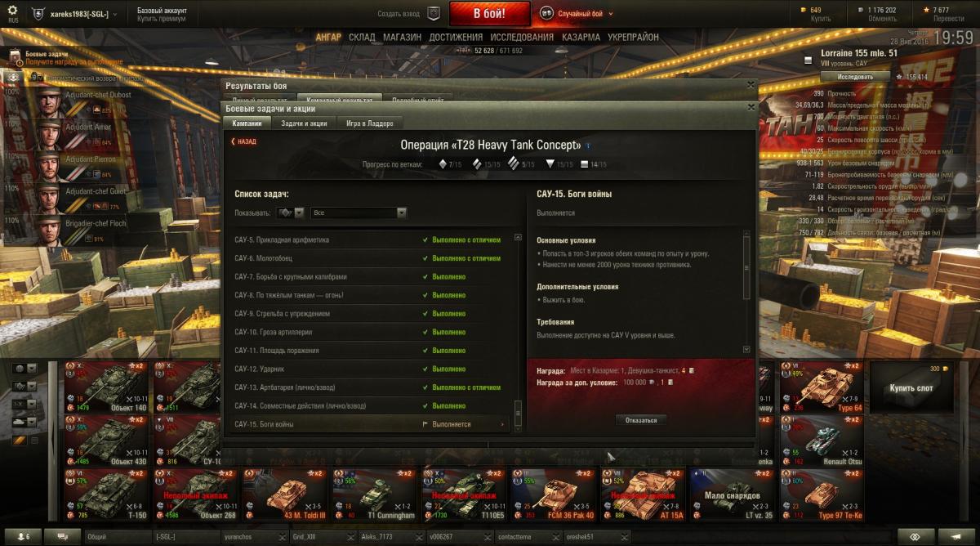The width and height of the screenshot is (980, 546).
Task: Click the operation info icon beside title
Action: 588,145
